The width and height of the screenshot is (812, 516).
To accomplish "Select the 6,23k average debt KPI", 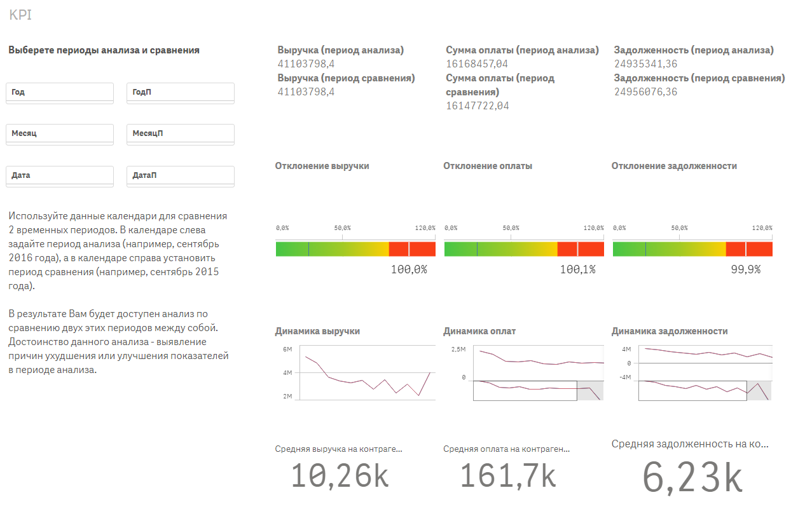I will pyautogui.click(x=692, y=478).
